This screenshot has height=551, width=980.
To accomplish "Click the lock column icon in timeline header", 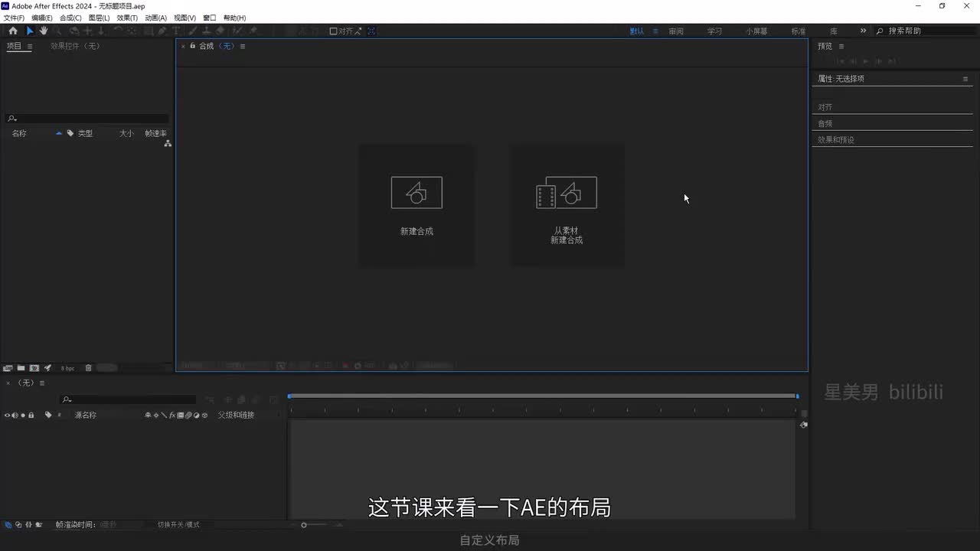I will [31, 415].
